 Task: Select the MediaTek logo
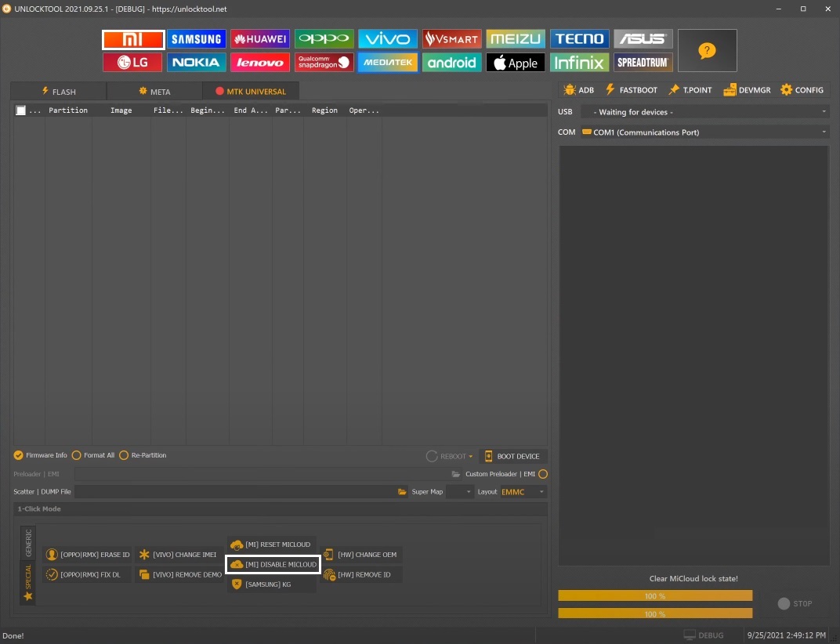(388, 62)
